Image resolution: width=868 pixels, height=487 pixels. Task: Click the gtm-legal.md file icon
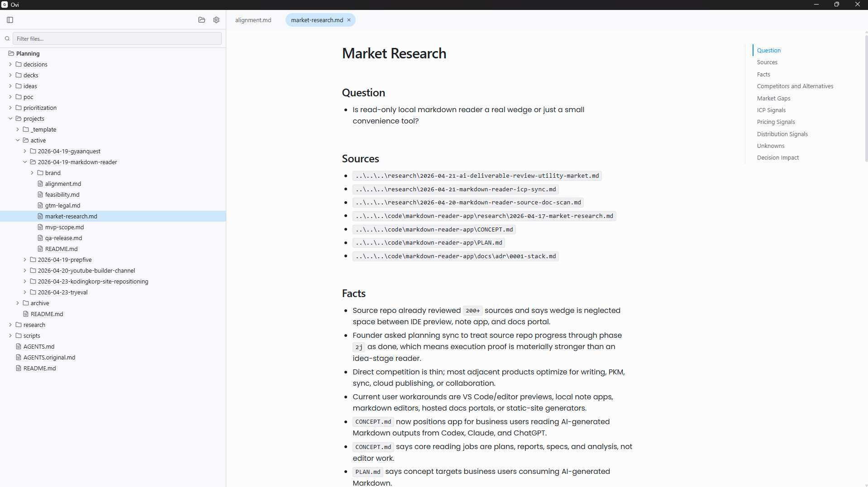click(x=40, y=206)
